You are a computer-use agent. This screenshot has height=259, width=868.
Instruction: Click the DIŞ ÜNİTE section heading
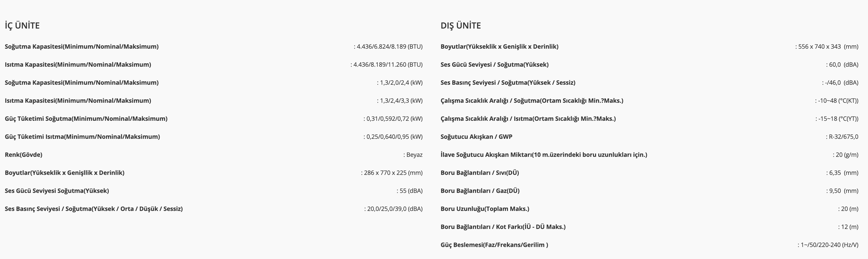pos(461,26)
